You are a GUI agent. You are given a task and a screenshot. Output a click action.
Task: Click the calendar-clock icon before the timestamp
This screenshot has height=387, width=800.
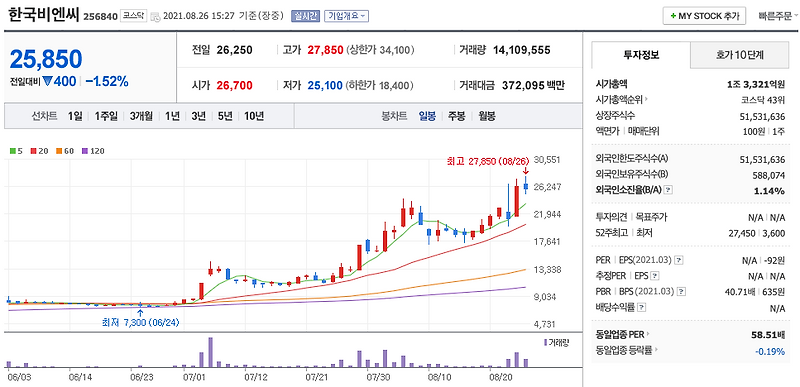pyautogui.click(x=155, y=16)
